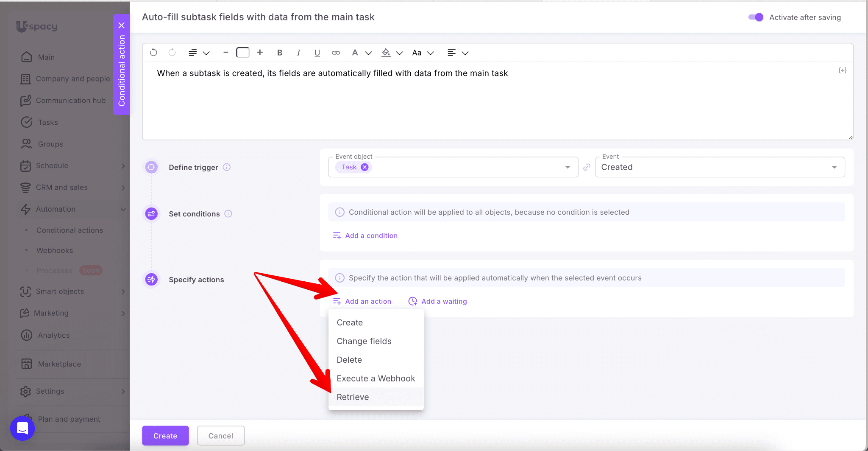The height and width of the screenshot is (451, 868).
Task: Apply italic formatting in the editor
Action: 298,53
